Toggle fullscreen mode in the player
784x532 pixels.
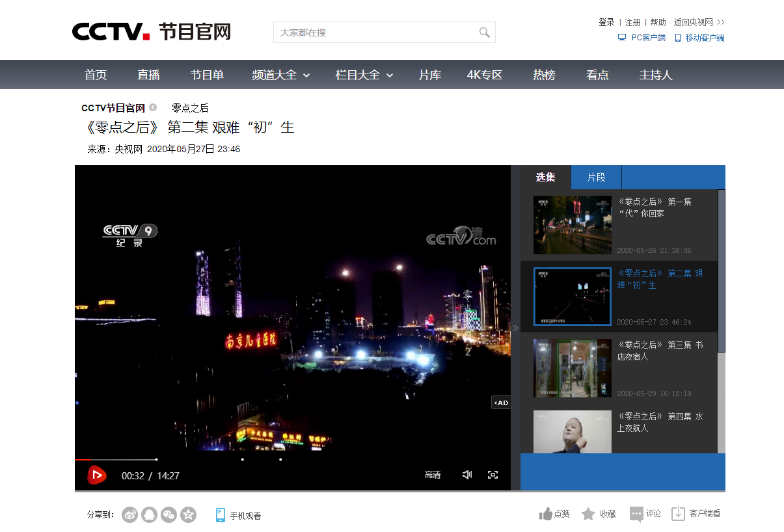[493, 475]
